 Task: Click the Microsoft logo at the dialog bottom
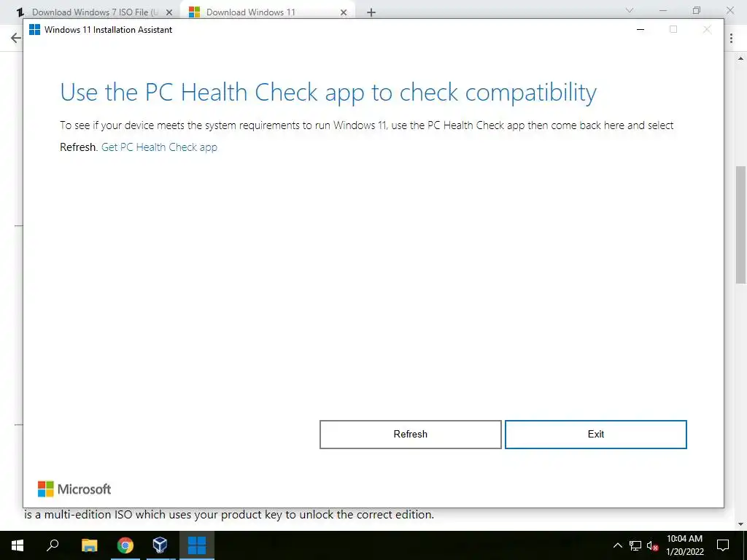coord(74,489)
